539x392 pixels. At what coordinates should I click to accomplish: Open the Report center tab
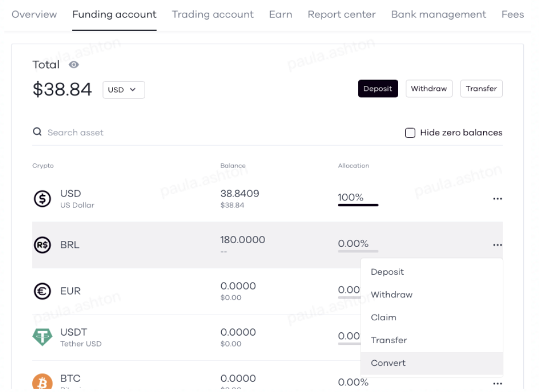point(341,15)
